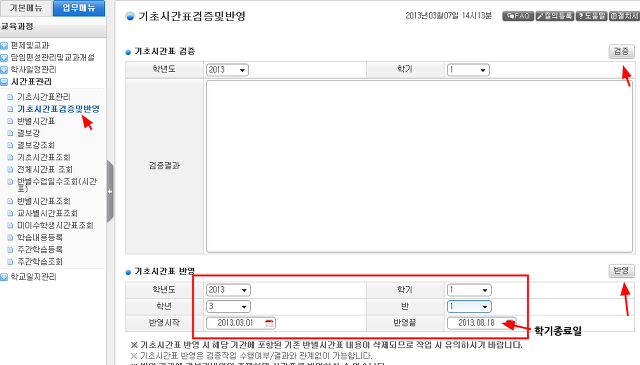Open 미이수학생시간표조회 submenu item

[x=55, y=225]
